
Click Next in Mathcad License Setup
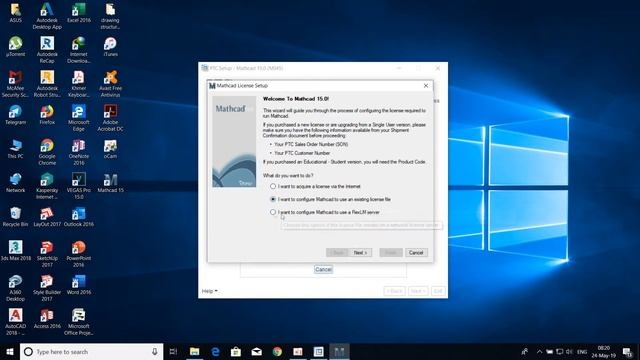coord(360,253)
